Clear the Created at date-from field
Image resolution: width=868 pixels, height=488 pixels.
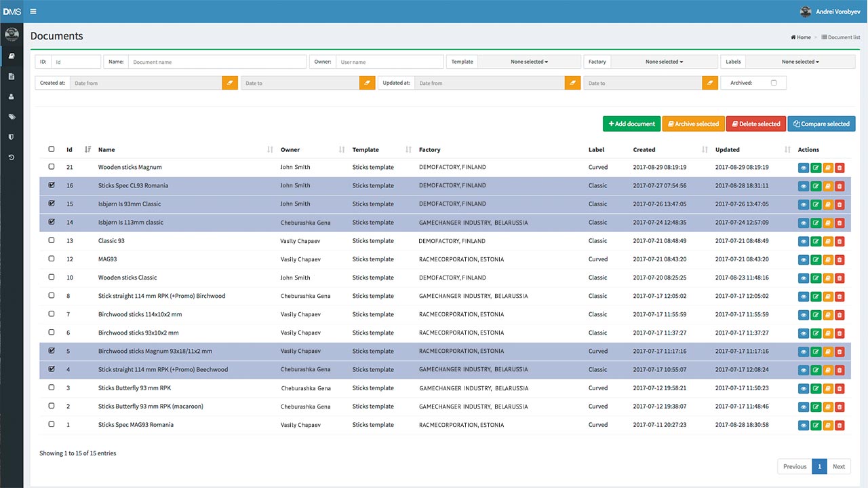[x=231, y=83]
